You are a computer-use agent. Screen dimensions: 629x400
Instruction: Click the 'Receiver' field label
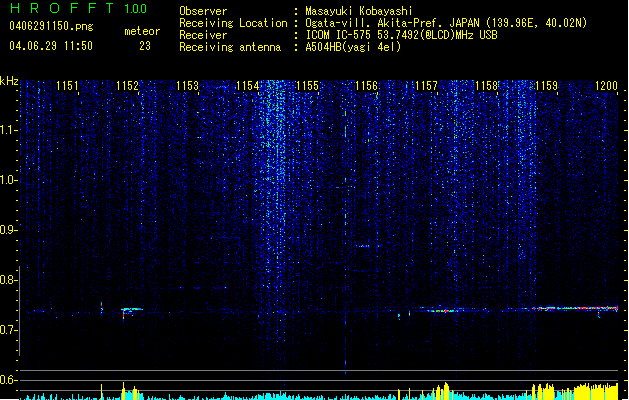203,35
